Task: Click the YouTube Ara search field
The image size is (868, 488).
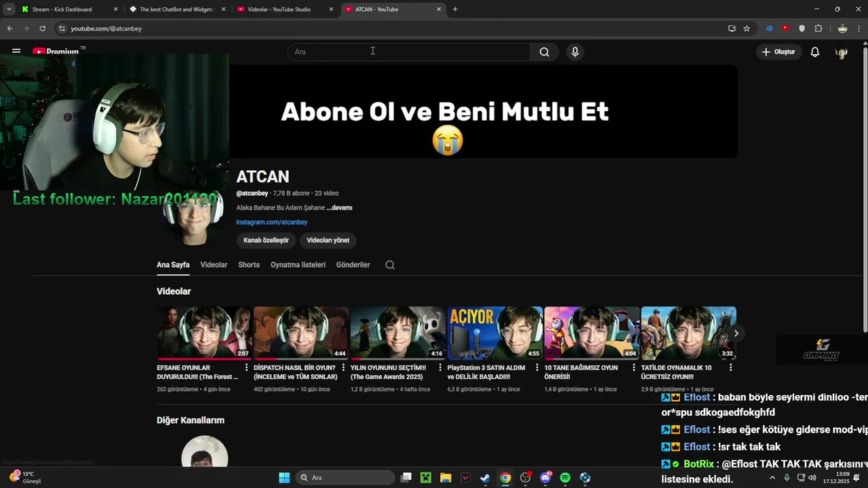Action: point(409,52)
